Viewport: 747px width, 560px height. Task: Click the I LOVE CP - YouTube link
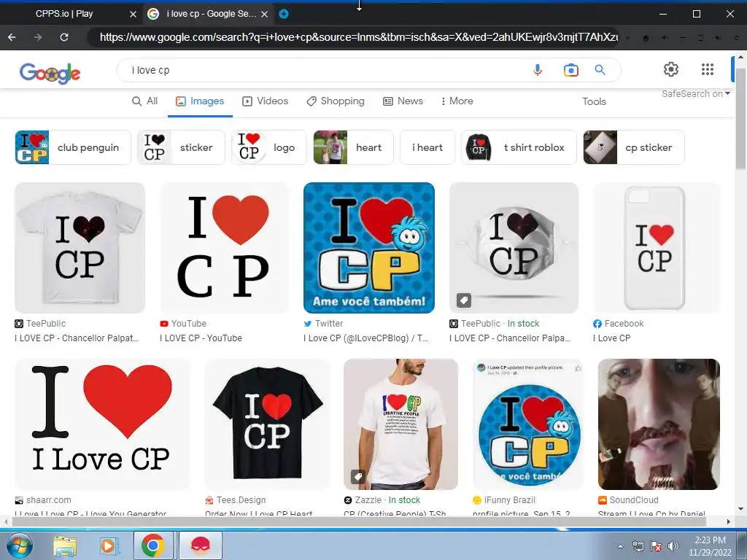[x=201, y=338]
